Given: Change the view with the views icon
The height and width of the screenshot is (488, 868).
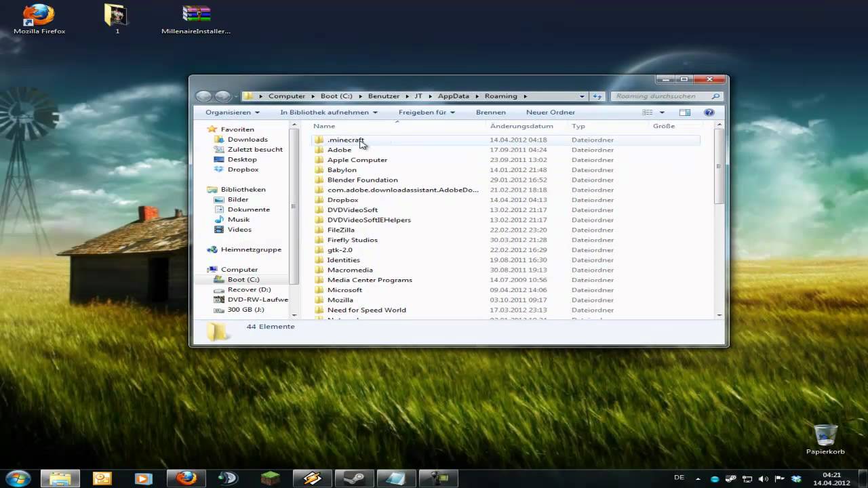Looking at the screenshot, I should pos(648,113).
